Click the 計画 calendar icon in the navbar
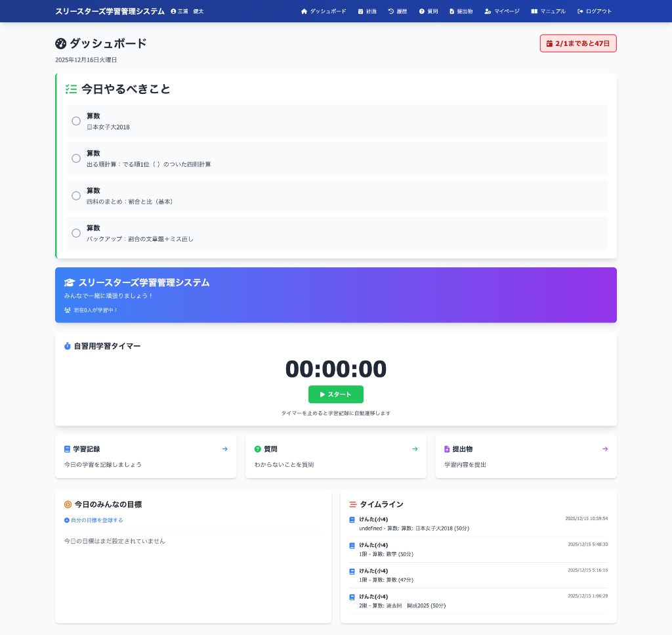 pyautogui.click(x=360, y=11)
